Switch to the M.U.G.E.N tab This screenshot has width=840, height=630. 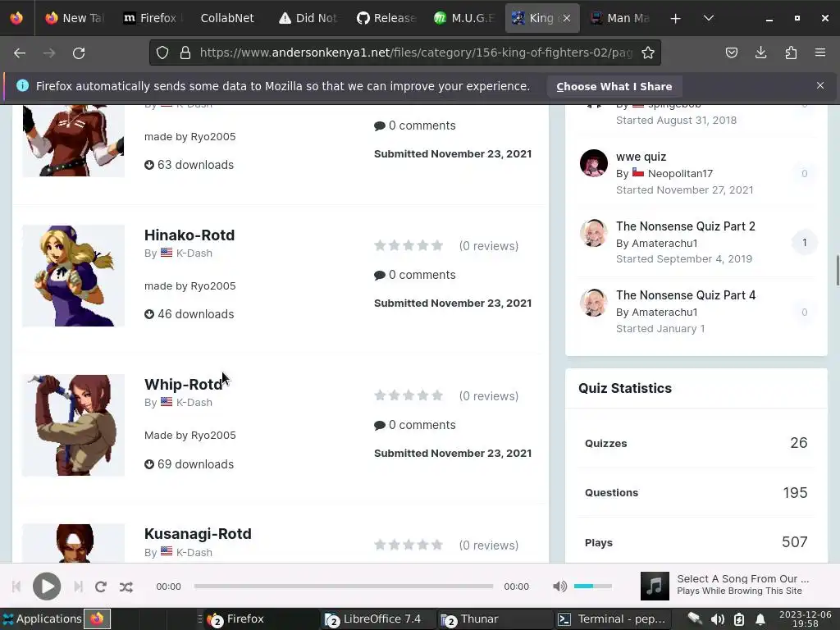(464, 18)
